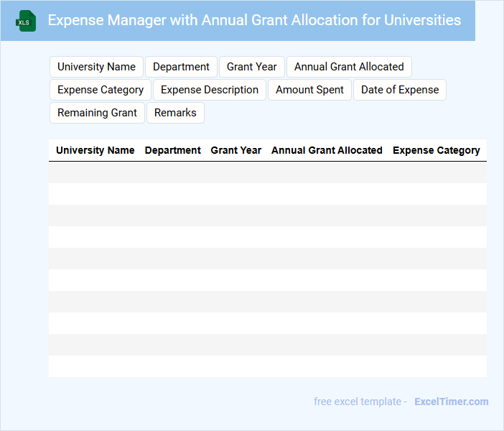Click the Date of Expense tag

tap(400, 90)
